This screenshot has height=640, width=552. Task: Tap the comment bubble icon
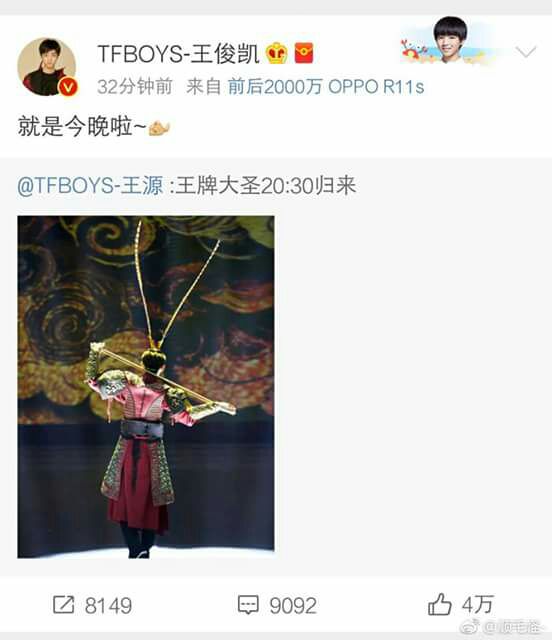pyautogui.click(x=248, y=604)
